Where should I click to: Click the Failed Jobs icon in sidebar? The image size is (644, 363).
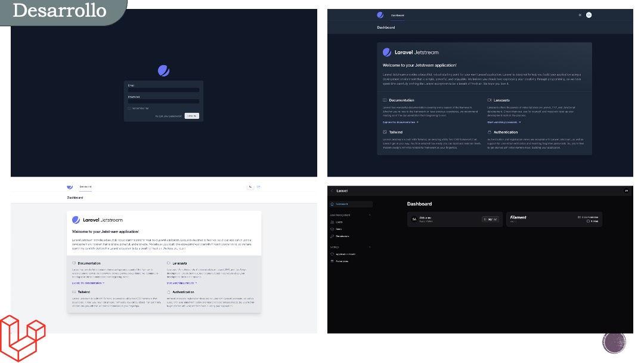pyautogui.click(x=332, y=261)
